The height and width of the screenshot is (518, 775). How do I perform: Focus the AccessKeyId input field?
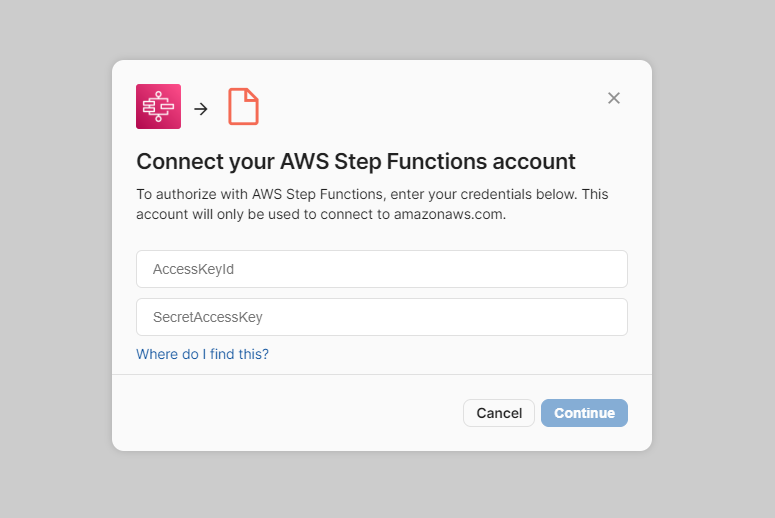point(381,269)
